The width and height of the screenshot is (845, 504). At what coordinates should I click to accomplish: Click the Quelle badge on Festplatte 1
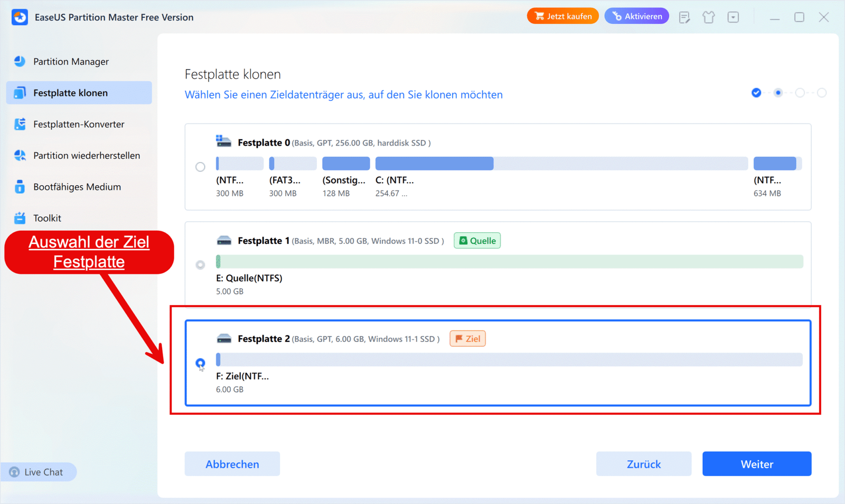(x=476, y=240)
